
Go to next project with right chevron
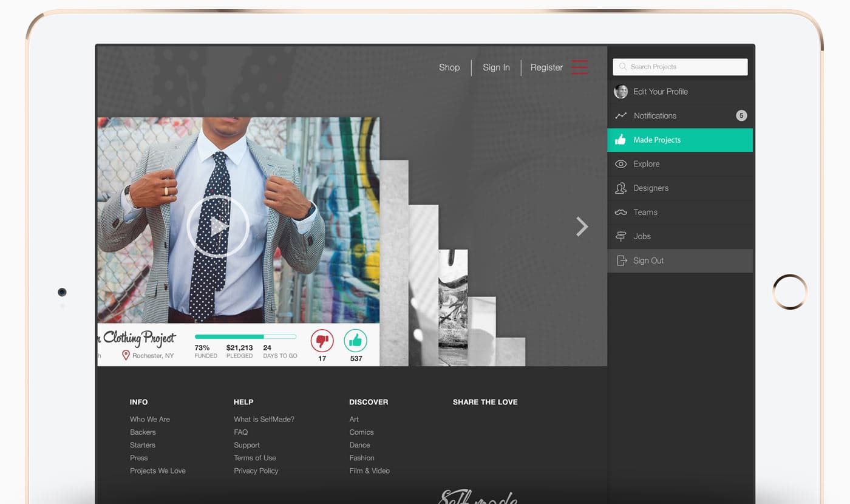(x=582, y=226)
